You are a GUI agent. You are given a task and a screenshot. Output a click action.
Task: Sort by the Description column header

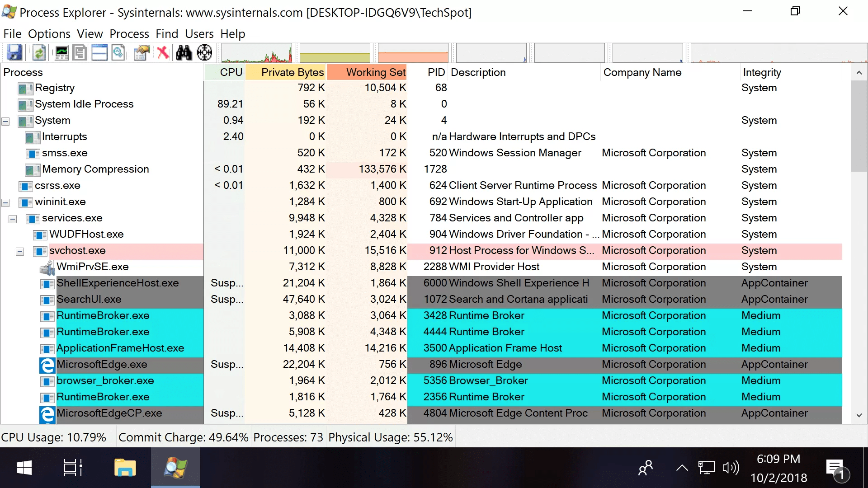[x=524, y=72]
